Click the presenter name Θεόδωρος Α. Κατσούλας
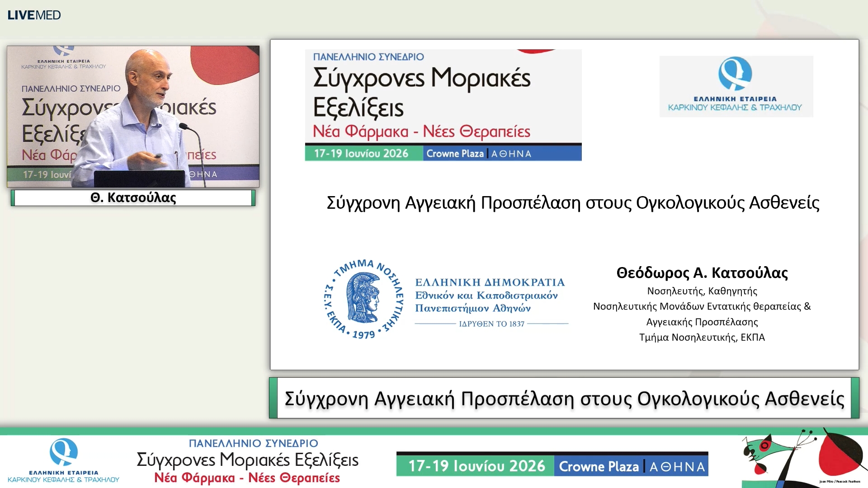 [702, 272]
